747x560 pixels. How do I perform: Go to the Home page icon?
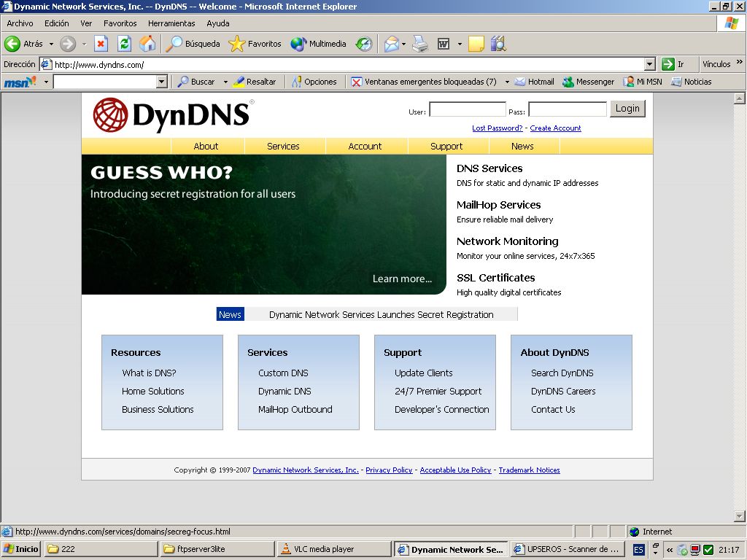(147, 44)
